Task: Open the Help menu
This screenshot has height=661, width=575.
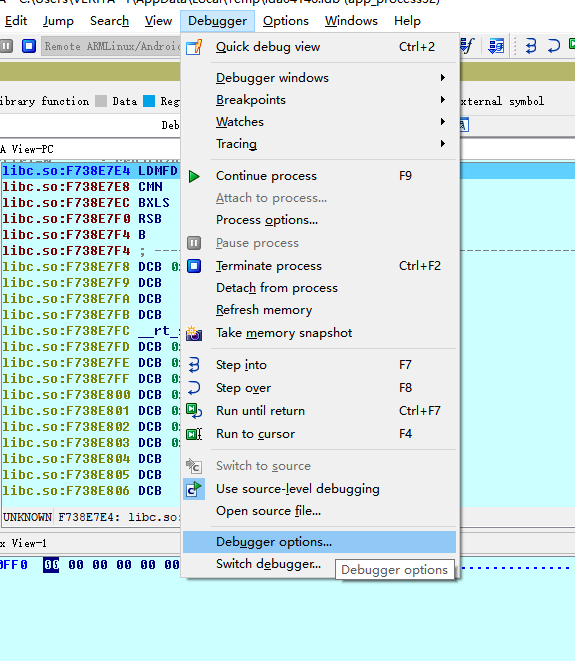Action: click(407, 21)
